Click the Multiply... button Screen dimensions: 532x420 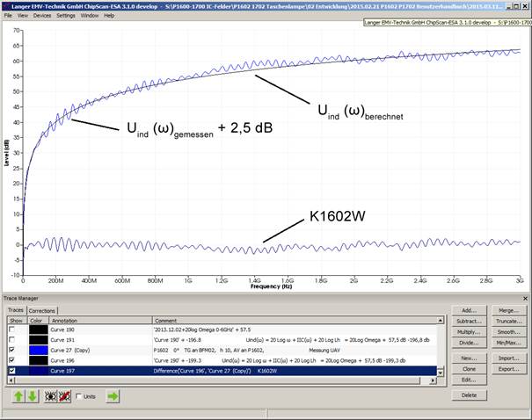[470, 332]
